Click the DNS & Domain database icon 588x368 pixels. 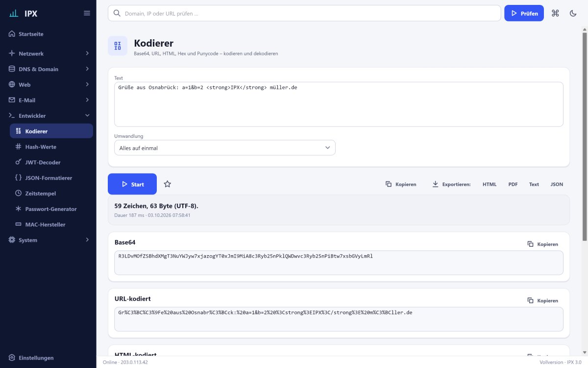click(12, 69)
